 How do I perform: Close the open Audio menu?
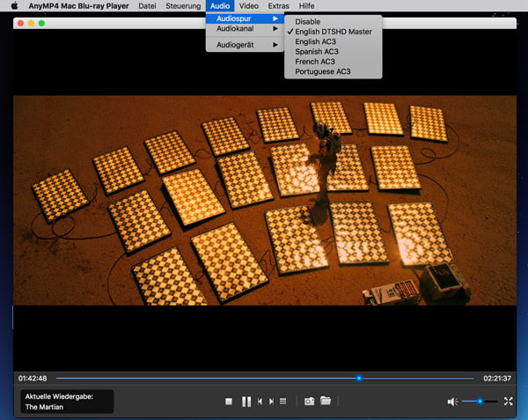[x=220, y=6]
